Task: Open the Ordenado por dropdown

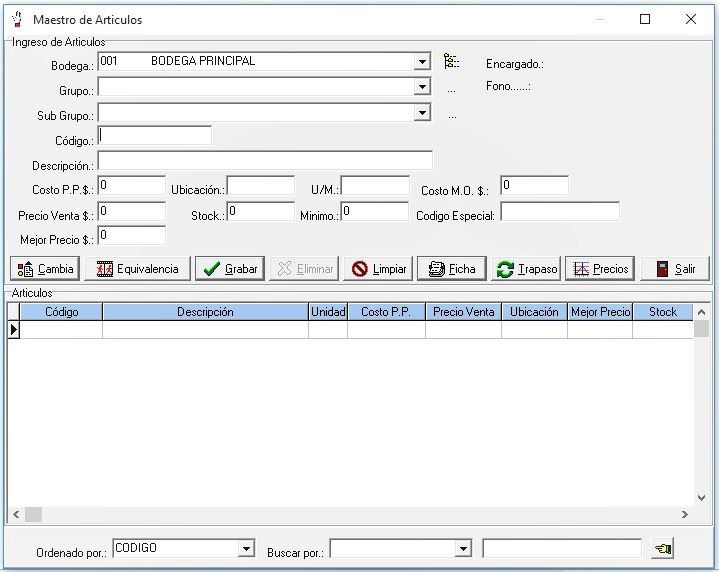Action: (x=246, y=549)
